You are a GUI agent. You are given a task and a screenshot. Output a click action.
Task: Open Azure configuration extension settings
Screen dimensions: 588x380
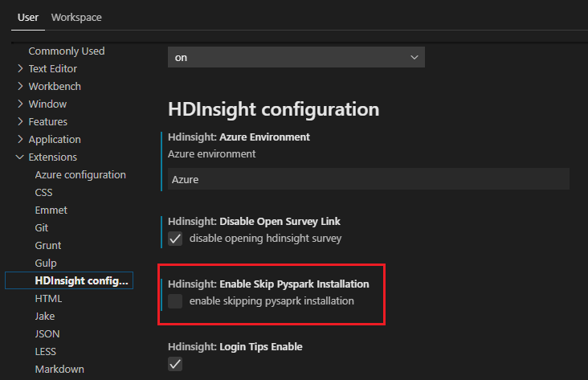[80, 175]
